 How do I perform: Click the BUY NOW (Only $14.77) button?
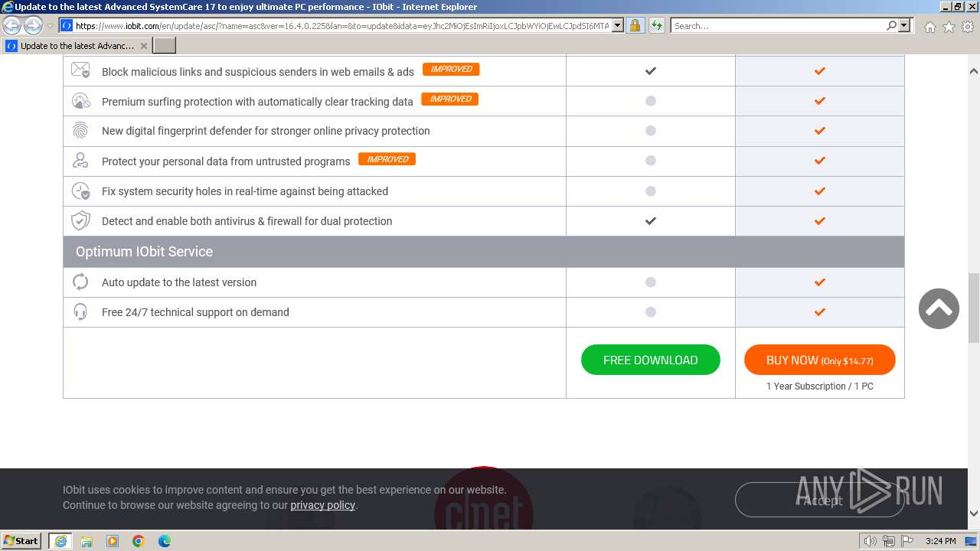point(820,360)
